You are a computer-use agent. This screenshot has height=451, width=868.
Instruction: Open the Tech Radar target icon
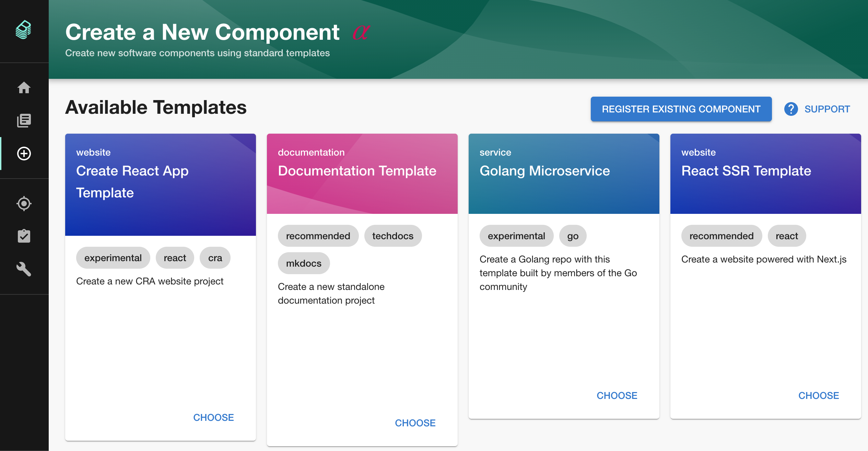(24, 204)
